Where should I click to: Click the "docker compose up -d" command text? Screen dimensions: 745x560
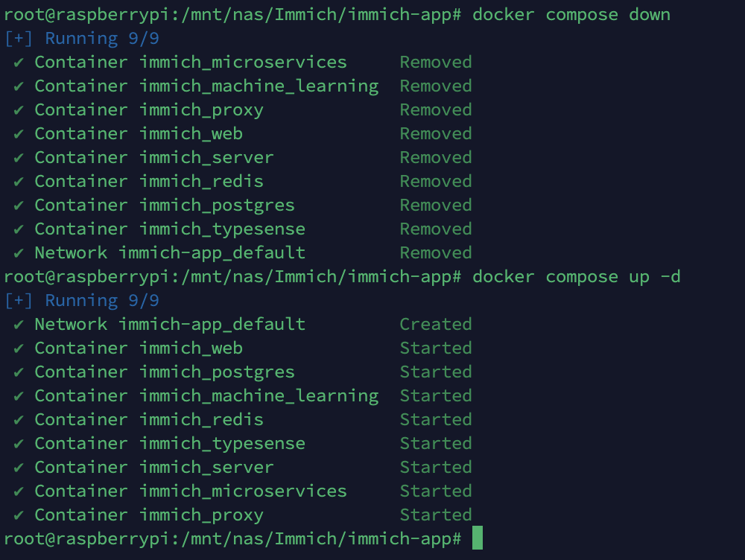pyautogui.click(x=576, y=277)
